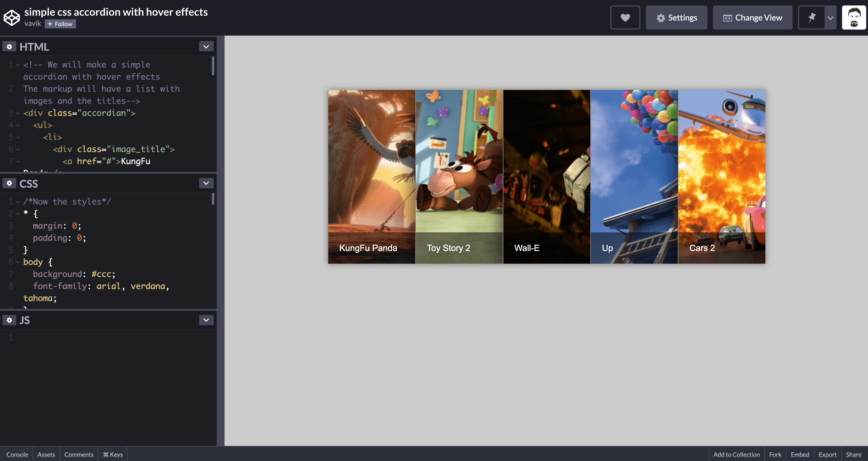Open the Toy Story 2 title link

[x=448, y=248]
